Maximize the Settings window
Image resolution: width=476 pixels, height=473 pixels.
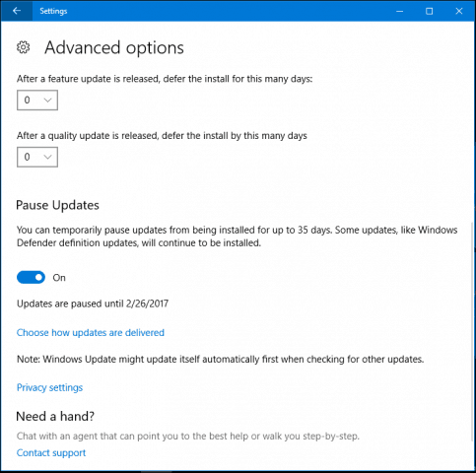click(429, 11)
